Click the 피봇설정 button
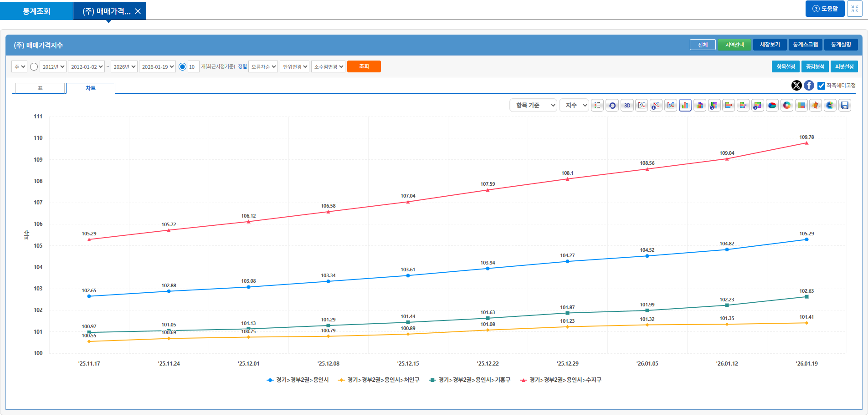 click(844, 66)
